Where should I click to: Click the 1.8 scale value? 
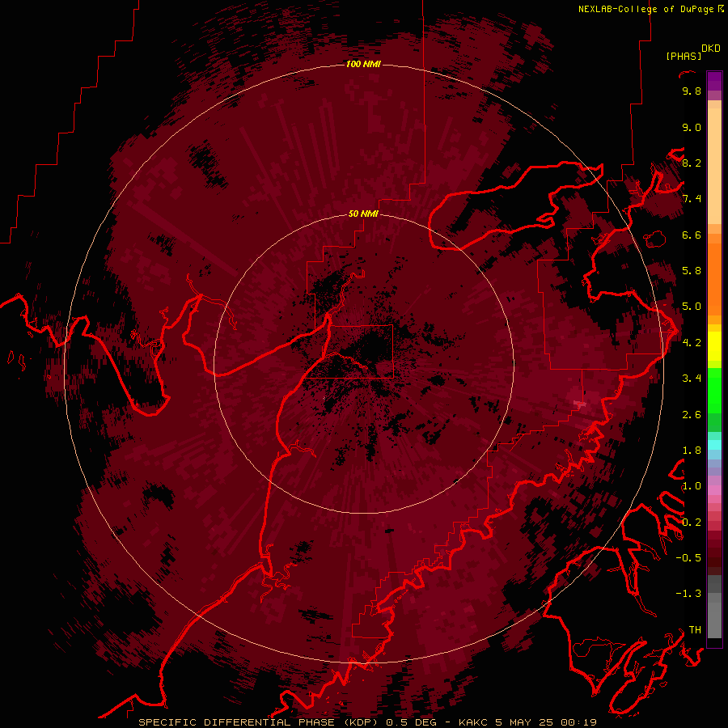[692, 451]
